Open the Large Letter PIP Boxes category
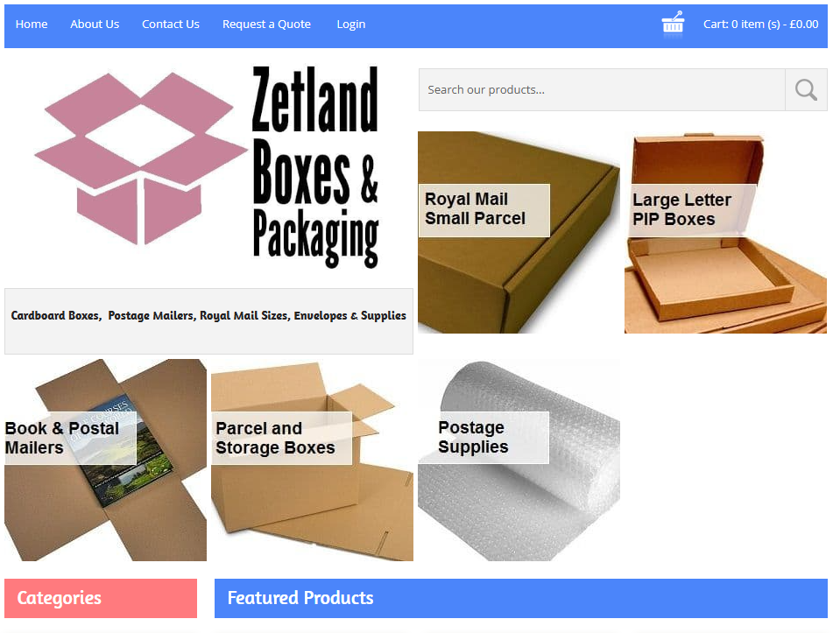 coord(725,232)
